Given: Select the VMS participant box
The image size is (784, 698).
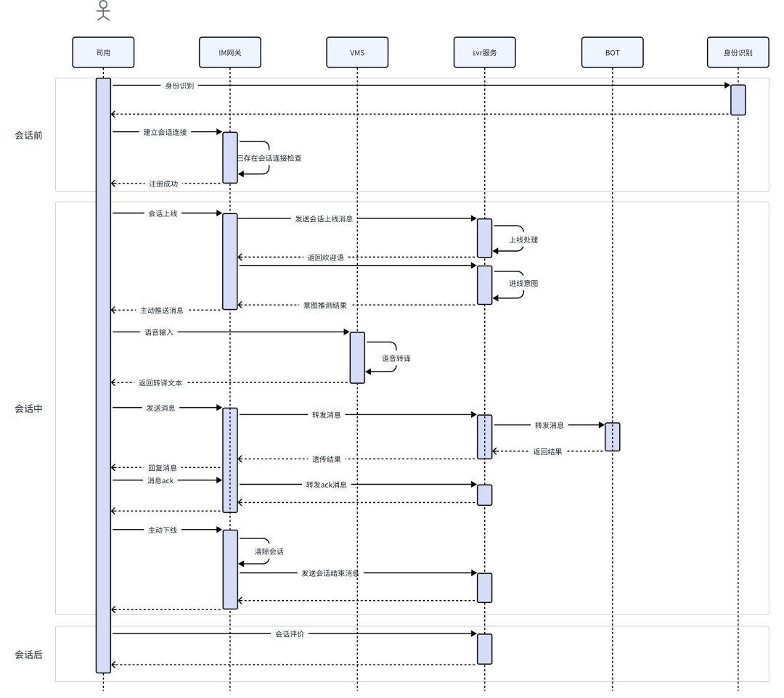Looking at the screenshot, I should click(357, 52).
